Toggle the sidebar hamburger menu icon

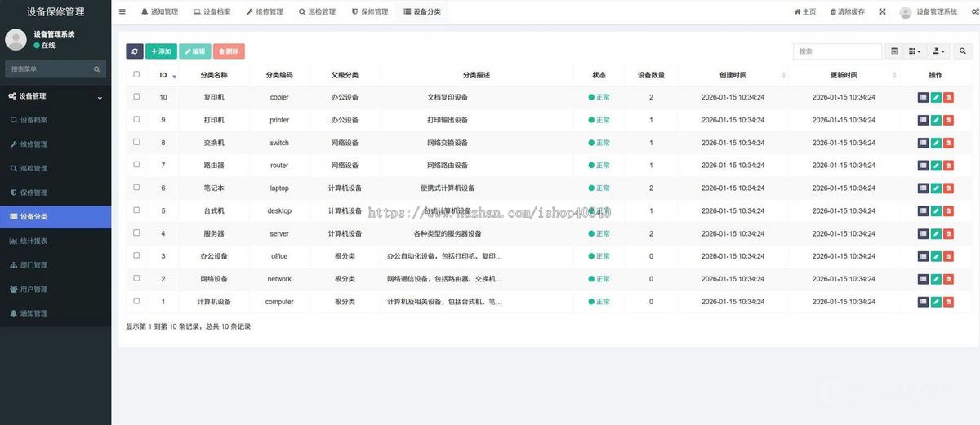tap(122, 12)
